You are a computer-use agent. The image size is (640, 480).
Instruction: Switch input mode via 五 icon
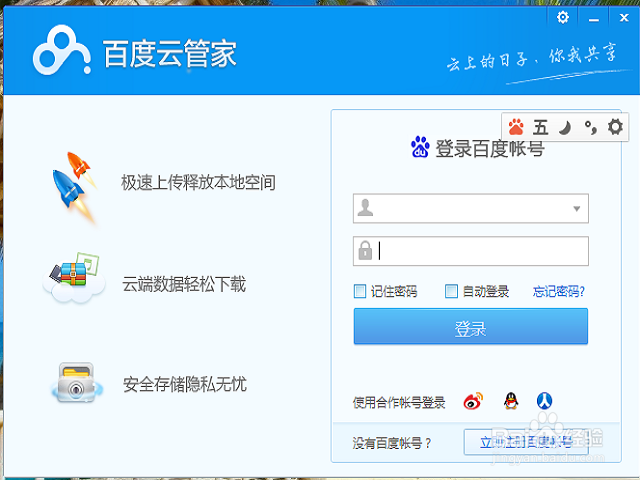pyautogui.click(x=540, y=127)
